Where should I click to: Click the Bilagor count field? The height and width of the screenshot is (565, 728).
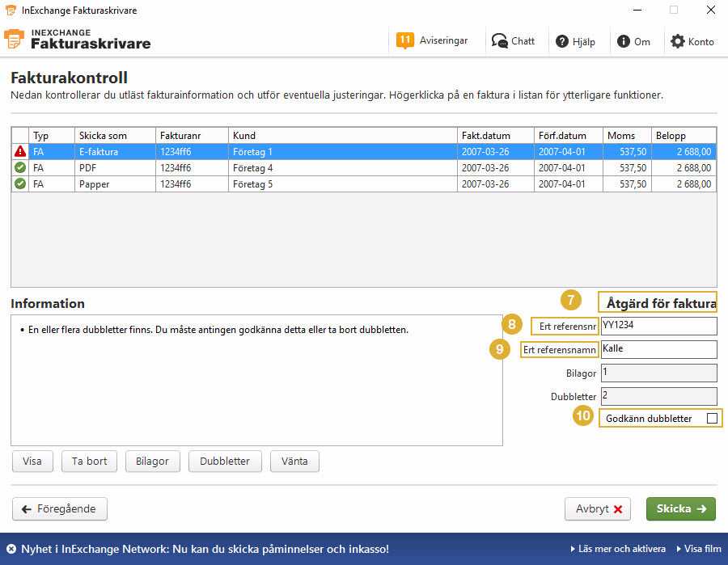[x=658, y=373]
